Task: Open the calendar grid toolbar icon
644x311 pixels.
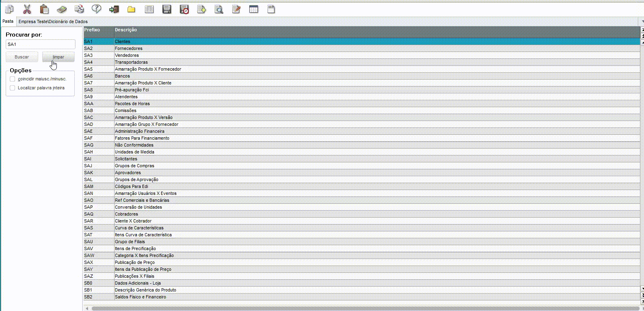Action: 254,9
